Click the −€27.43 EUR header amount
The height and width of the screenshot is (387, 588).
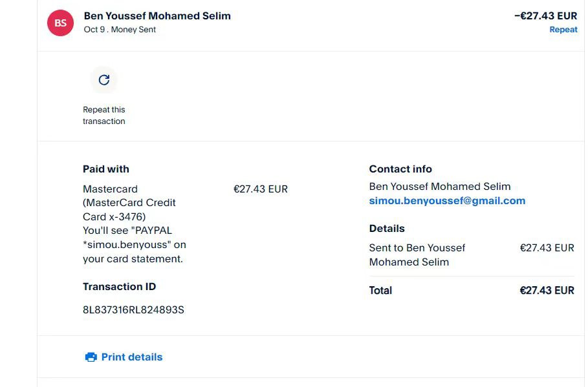point(545,16)
